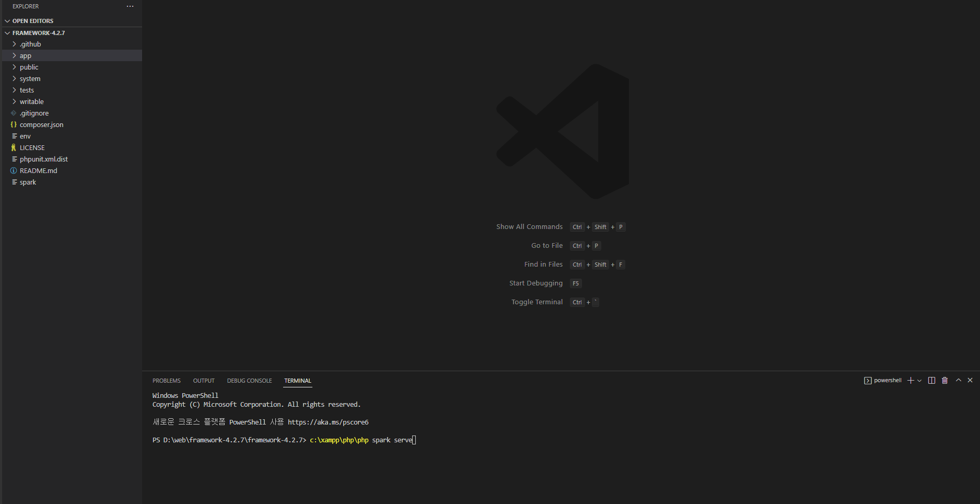Screen dimensions: 980x504
Task: Click the Windows PowerShell header text
Action: [x=185, y=396]
